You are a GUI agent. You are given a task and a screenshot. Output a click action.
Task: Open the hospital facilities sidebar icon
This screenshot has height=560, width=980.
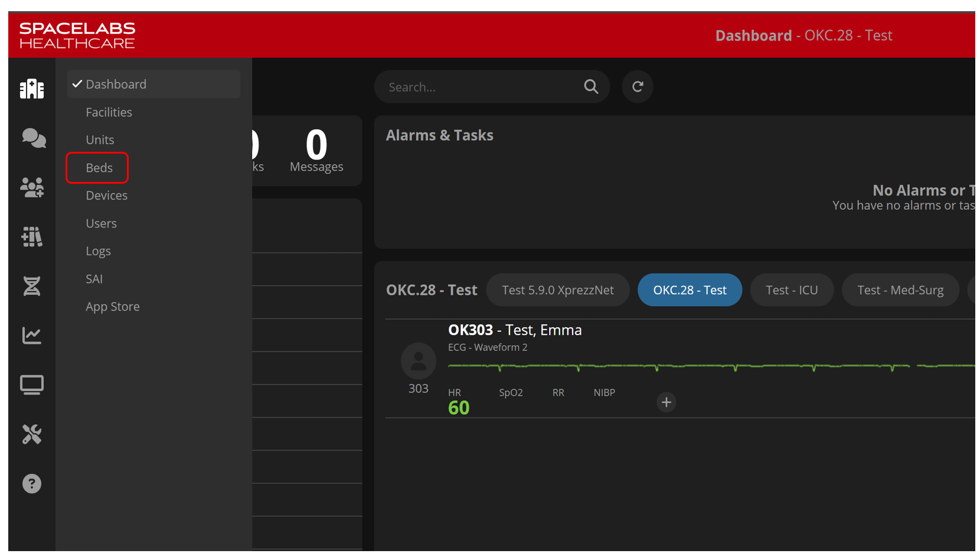32,89
